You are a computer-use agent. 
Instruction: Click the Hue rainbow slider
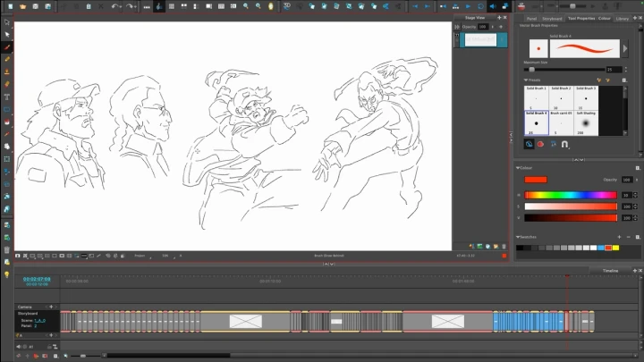tap(571, 194)
